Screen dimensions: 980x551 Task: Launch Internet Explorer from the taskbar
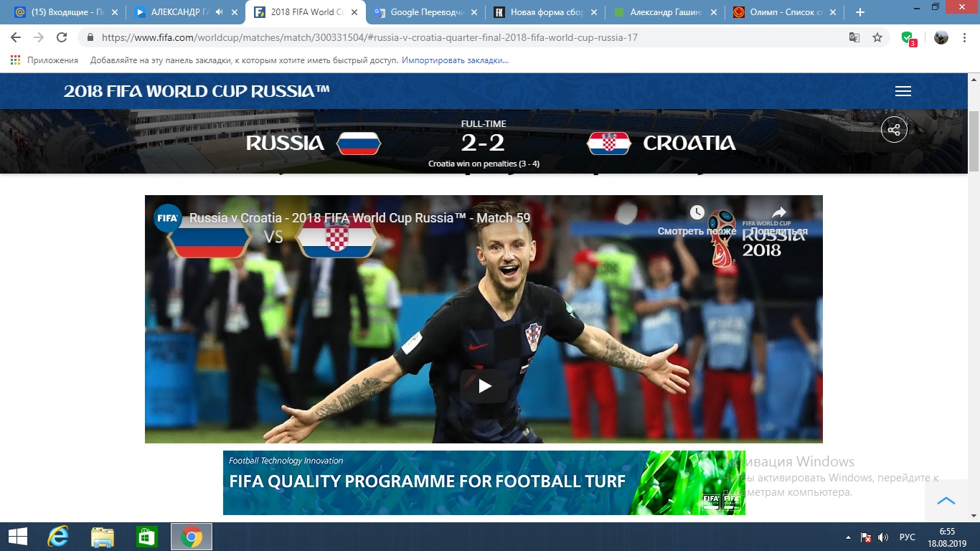[x=57, y=537]
